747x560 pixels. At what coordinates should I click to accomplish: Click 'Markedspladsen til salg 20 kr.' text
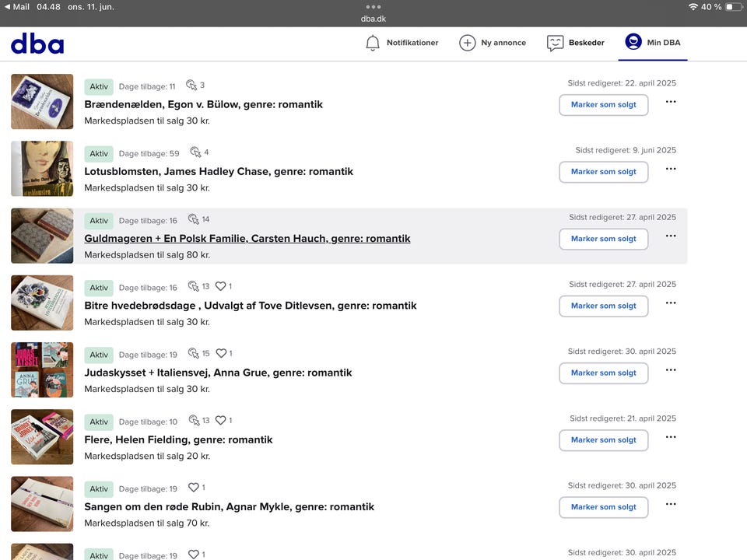click(x=147, y=457)
